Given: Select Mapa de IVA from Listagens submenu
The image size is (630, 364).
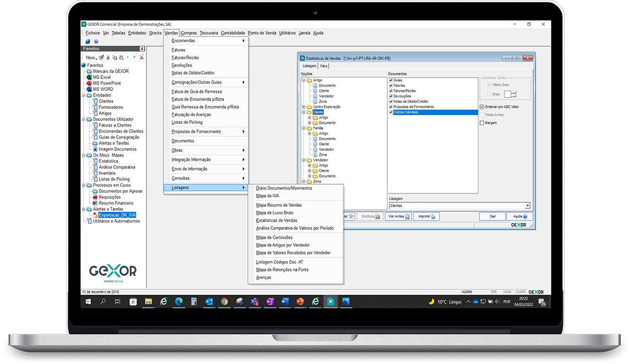Looking at the screenshot, I should [268, 196].
